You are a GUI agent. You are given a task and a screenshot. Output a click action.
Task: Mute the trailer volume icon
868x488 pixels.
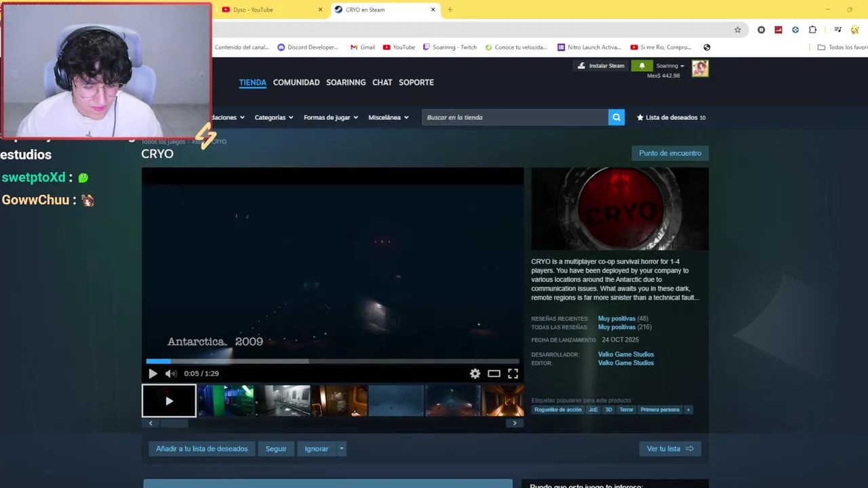(x=171, y=373)
